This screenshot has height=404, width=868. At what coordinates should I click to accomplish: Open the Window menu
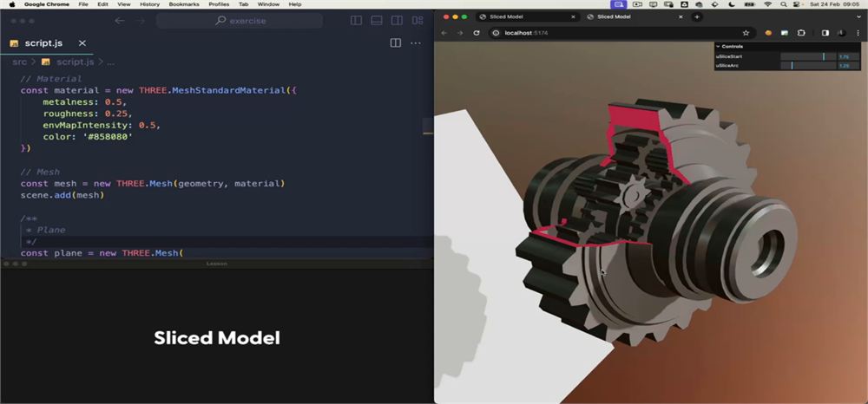(268, 3)
